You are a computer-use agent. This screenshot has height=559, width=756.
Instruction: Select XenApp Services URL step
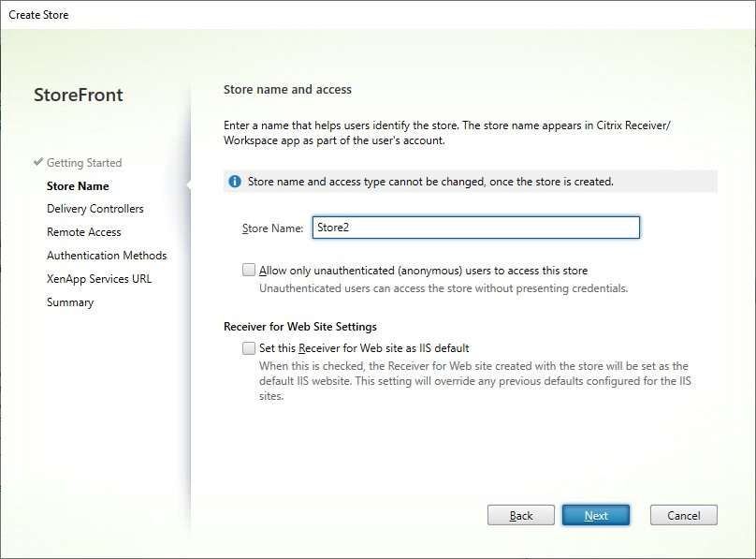click(99, 279)
